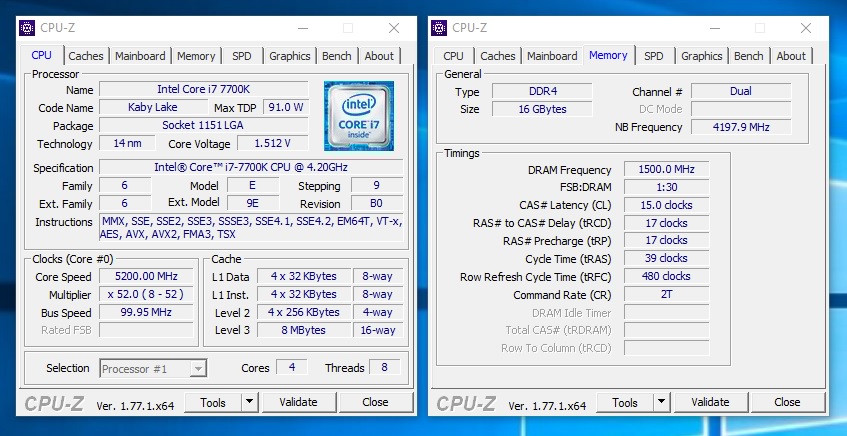Open Graphics tab in left CPU-Z window
Viewport: 847px width, 436px height.
[290, 56]
